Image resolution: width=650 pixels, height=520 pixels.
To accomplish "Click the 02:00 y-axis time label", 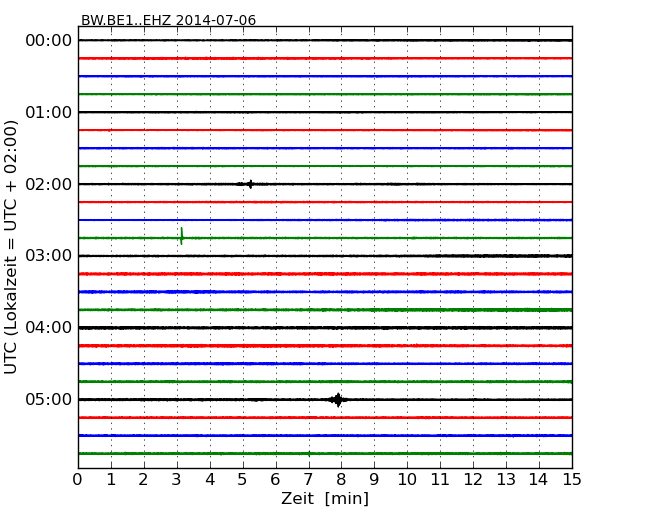I will click(49, 184).
